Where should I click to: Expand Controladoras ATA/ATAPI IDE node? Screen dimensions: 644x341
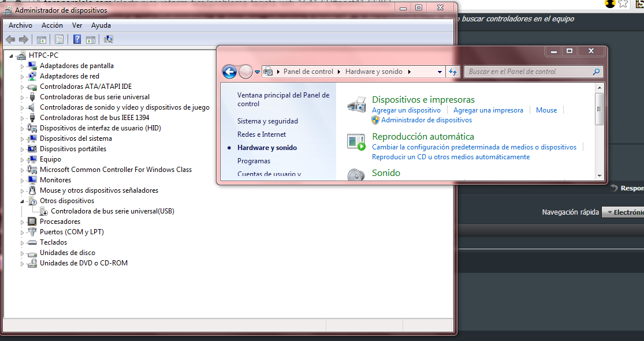click(22, 87)
